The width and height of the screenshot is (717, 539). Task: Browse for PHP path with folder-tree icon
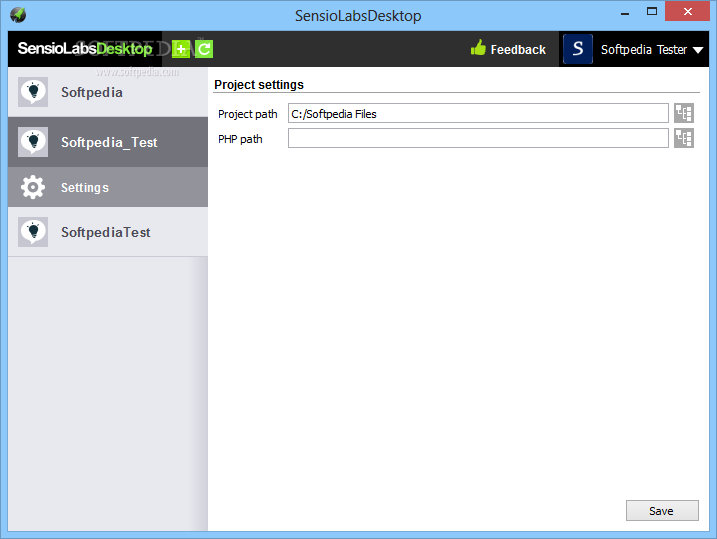pos(684,138)
